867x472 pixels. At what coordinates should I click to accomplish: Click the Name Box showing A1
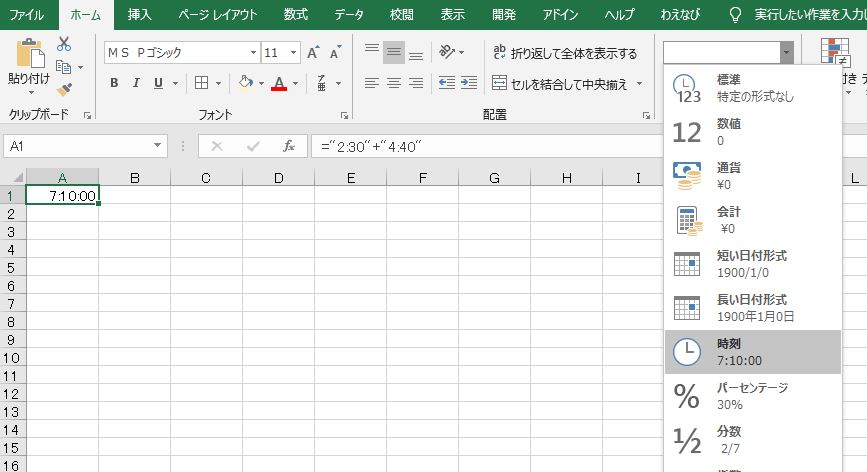[77, 146]
